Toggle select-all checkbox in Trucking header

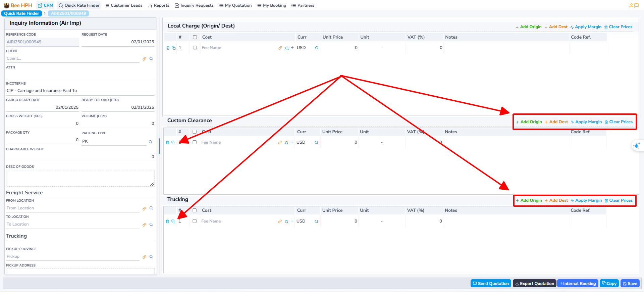195,210
